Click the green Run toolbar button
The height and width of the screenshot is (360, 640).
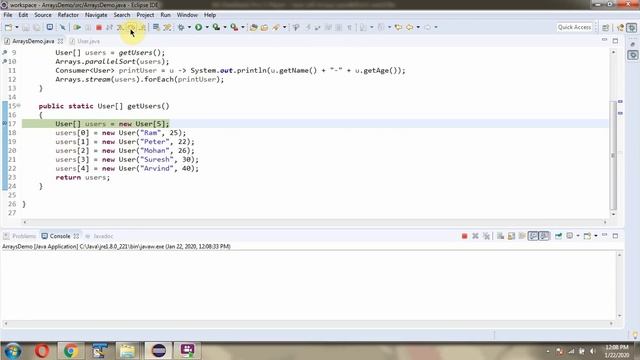(x=198, y=27)
